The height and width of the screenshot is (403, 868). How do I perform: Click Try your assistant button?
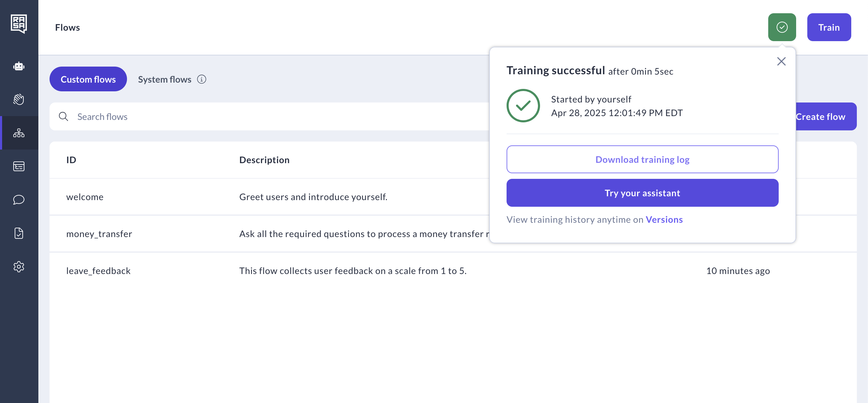642,193
